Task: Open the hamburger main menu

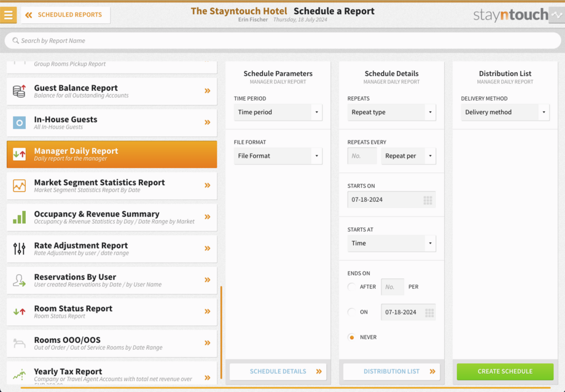Action: 8,15
